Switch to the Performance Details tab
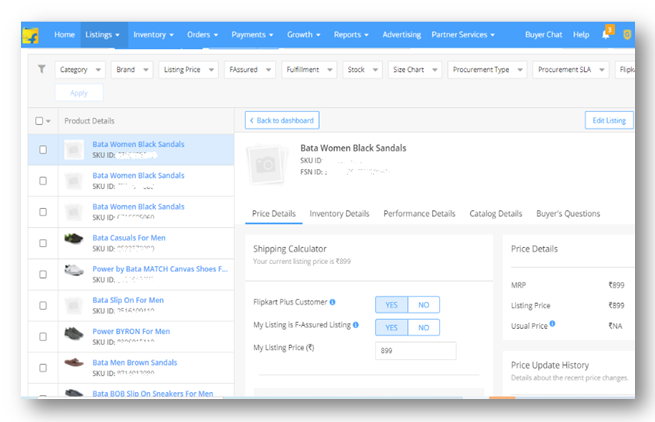The height and width of the screenshot is (422, 655). 419,214
